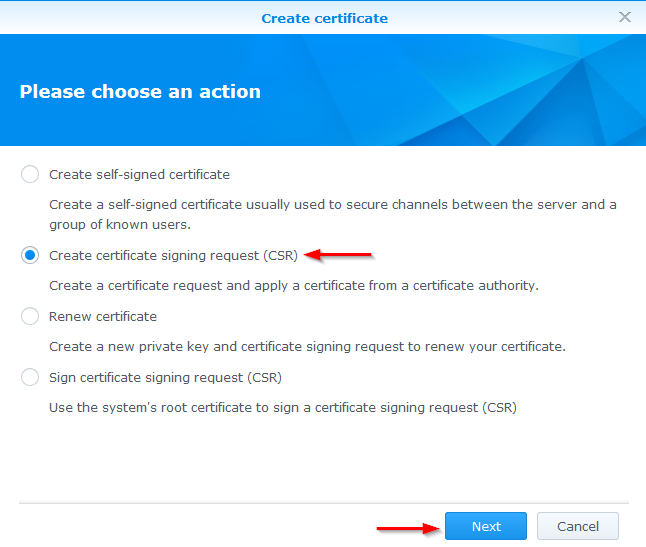Click the 'Create certificate' dialog title
The width and height of the screenshot is (646, 547).
point(324,18)
